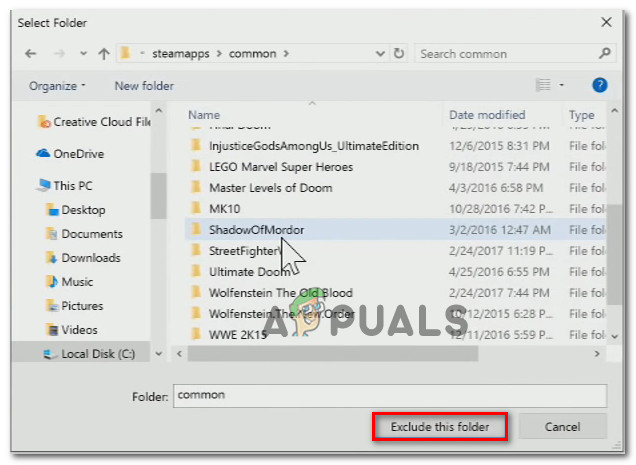Viewport: 636px width, 465px height.
Task: Select the Music library in sidebar
Action: tap(77, 282)
